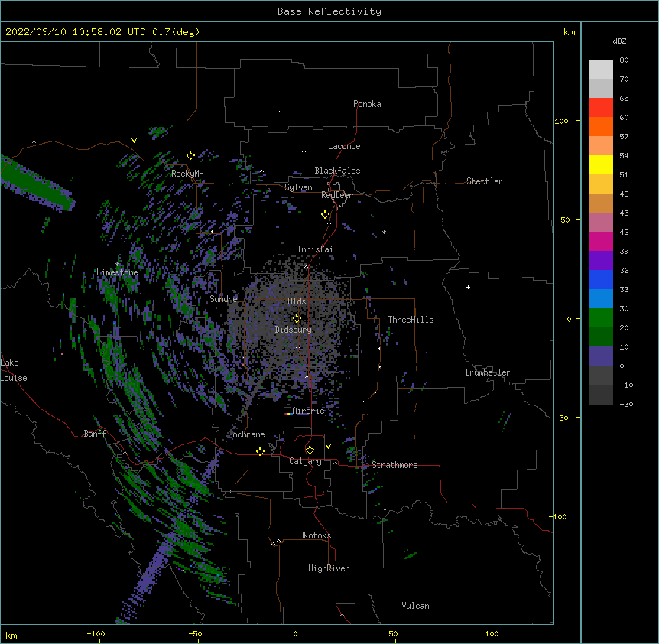Click the yellow diamond marker below Cochrane
The width and height of the screenshot is (659, 644).
click(x=260, y=451)
